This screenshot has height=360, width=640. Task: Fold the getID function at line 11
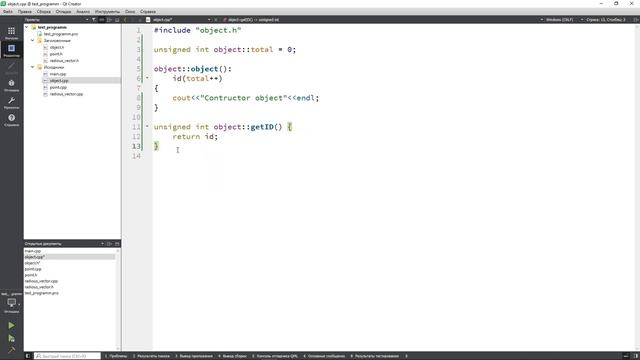(147, 126)
